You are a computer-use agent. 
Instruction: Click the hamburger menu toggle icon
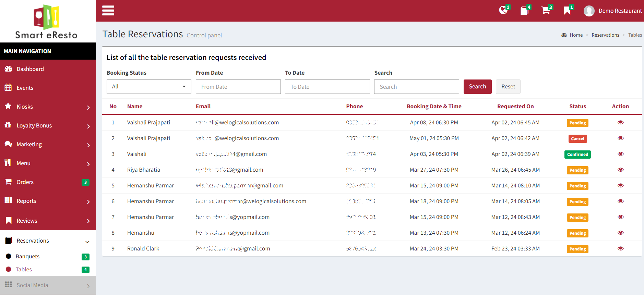click(x=108, y=11)
